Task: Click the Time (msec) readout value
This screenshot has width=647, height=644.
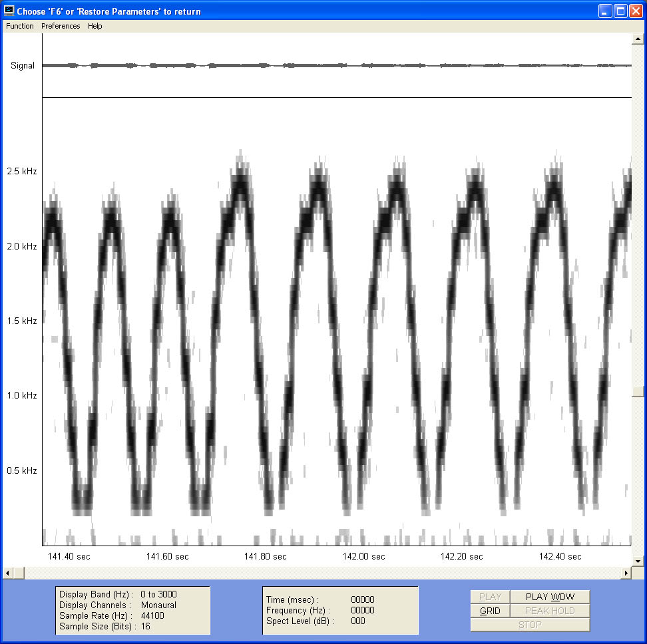Action: (x=363, y=599)
